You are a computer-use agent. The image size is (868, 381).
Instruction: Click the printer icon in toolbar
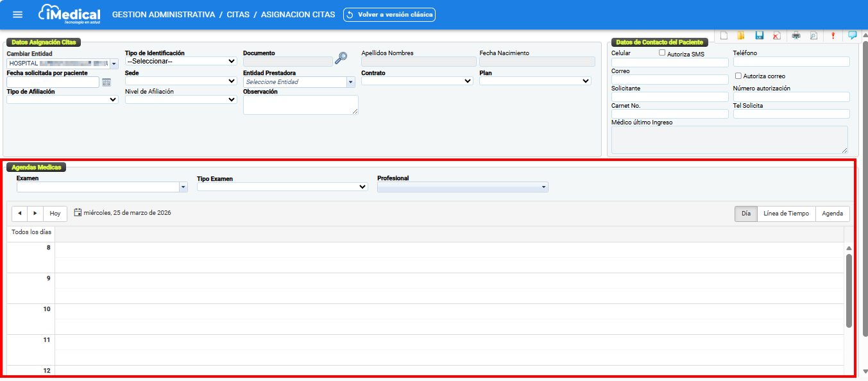click(x=796, y=36)
